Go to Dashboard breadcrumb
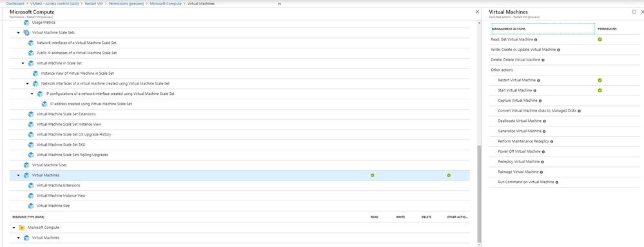This screenshot has height=247, width=644. tap(15, 3)
